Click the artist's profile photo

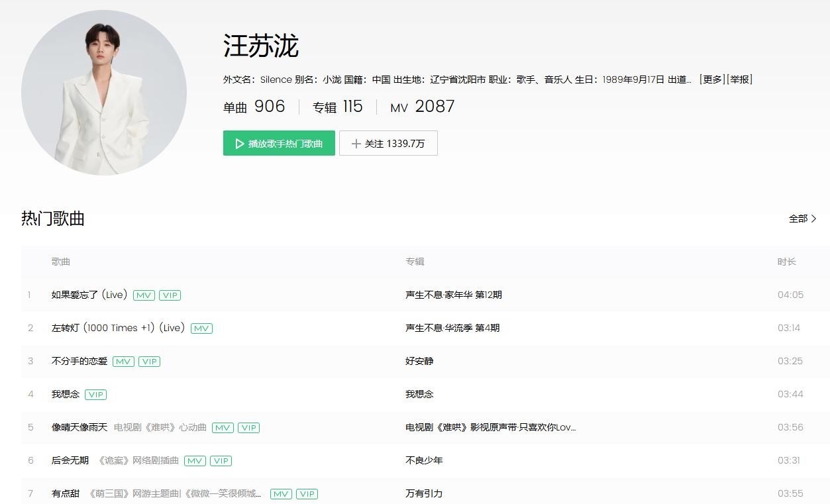pyautogui.click(x=104, y=93)
